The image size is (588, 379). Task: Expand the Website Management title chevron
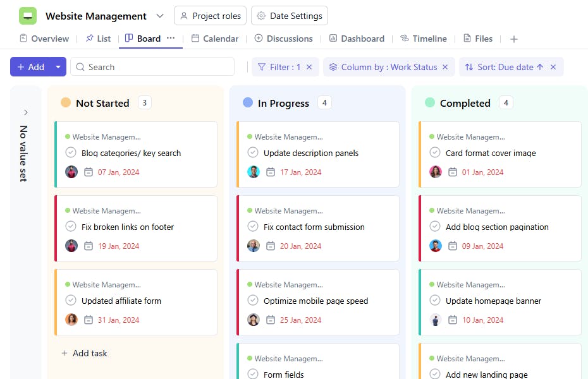[x=160, y=16]
